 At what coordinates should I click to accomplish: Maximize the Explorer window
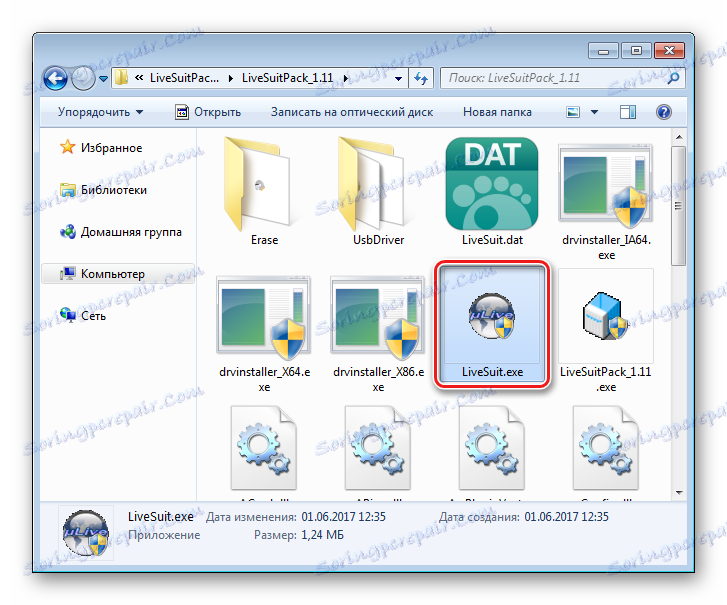click(x=636, y=51)
